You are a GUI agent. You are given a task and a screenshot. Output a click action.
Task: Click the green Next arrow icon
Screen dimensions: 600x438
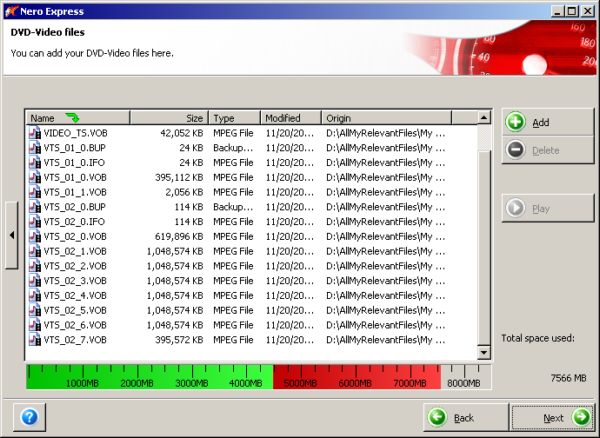click(581, 417)
